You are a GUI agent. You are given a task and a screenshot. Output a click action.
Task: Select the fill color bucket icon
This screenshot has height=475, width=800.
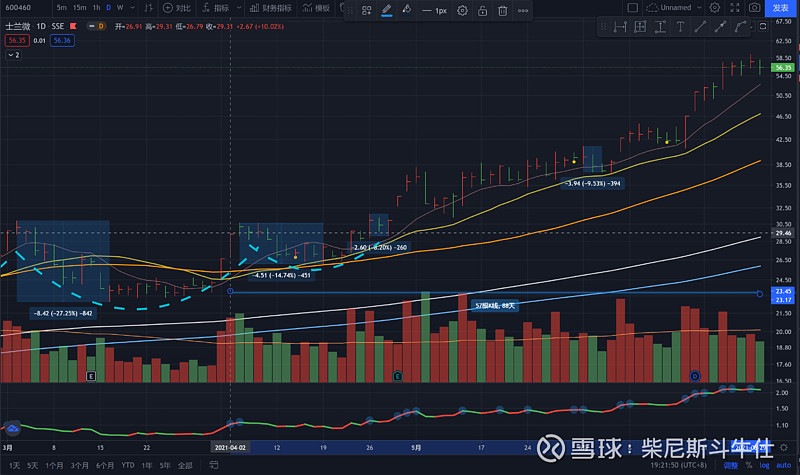407,10
